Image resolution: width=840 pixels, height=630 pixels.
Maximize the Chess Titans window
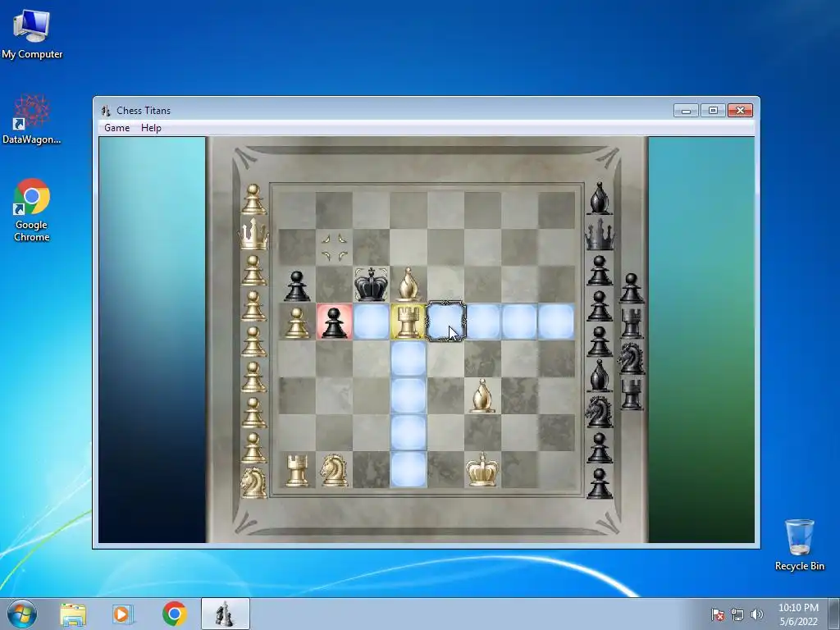[x=713, y=111]
